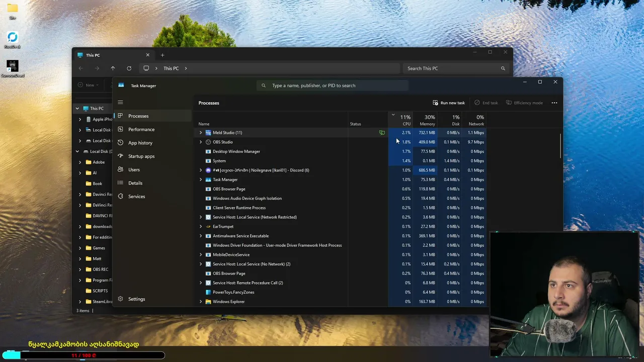Image resolution: width=644 pixels, height=362 pixels.
Task: Expand the Antimalware Service Executable row
Action: [x=201, y=236]
